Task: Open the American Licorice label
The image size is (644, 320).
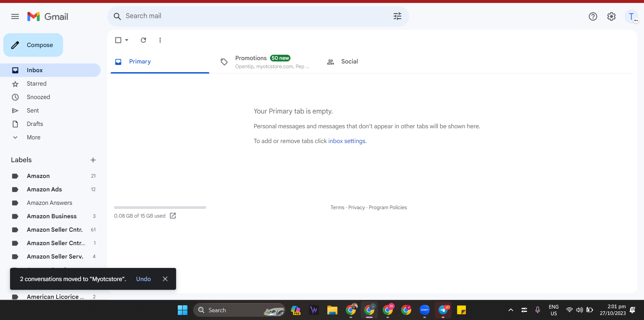Action: click(50, 296)
